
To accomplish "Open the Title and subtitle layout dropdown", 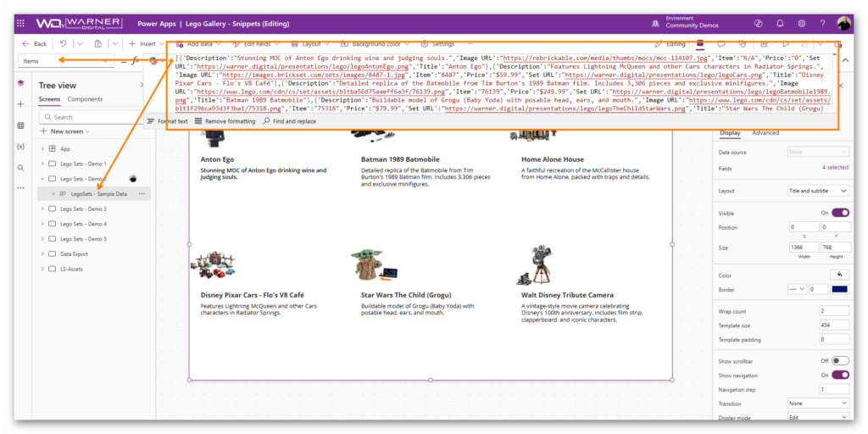I will point(818,191).
